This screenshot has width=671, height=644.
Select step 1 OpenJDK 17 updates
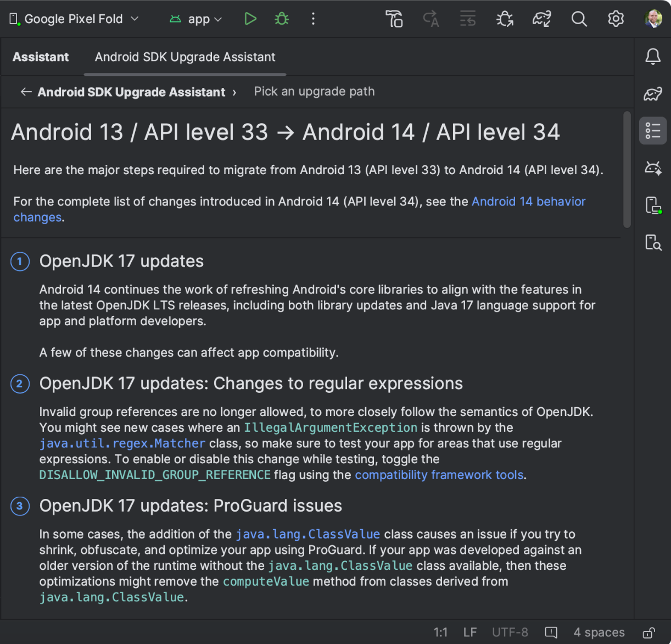[x=121, y=261]
